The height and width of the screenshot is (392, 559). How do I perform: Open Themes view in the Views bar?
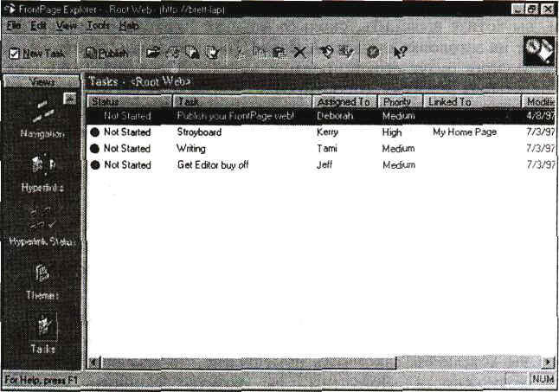coord(42,281)
